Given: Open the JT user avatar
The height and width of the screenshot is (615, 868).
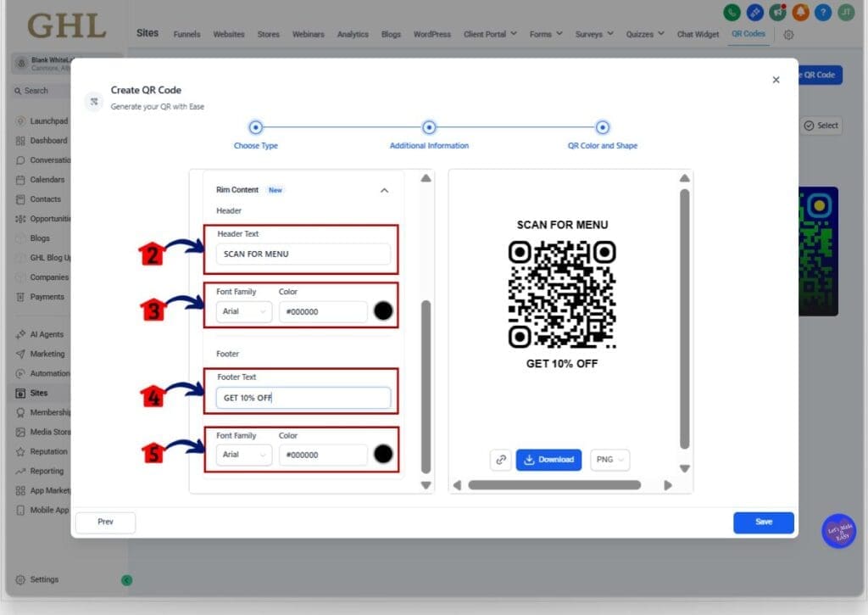Looking at the screenshot, I should 846,12.
